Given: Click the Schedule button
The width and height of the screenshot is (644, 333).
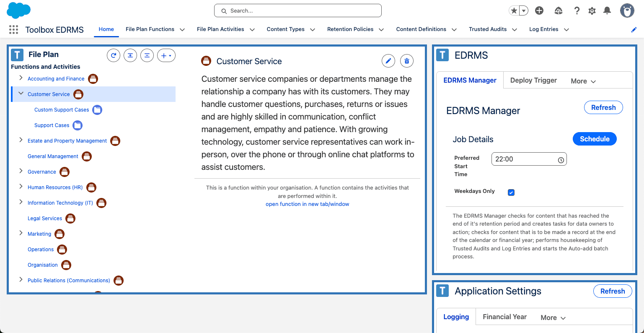Looking at the screenshot, I should [595, 139].
